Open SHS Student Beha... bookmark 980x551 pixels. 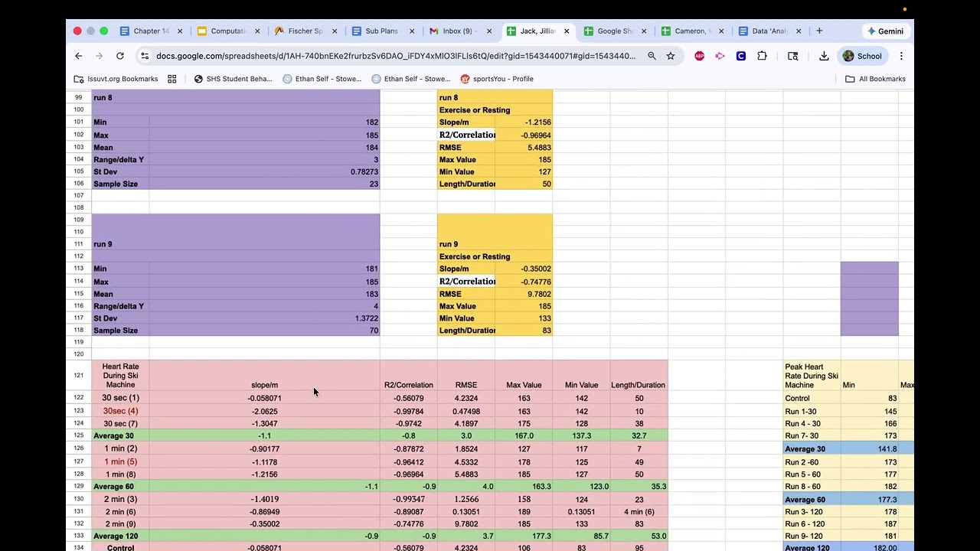233,79
